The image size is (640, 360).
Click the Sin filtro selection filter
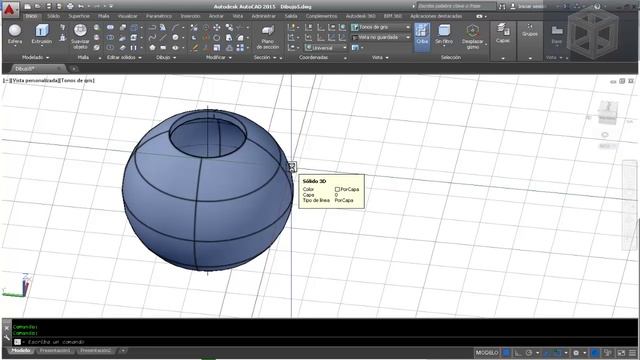pyautogui.click(x=444, y=34)
